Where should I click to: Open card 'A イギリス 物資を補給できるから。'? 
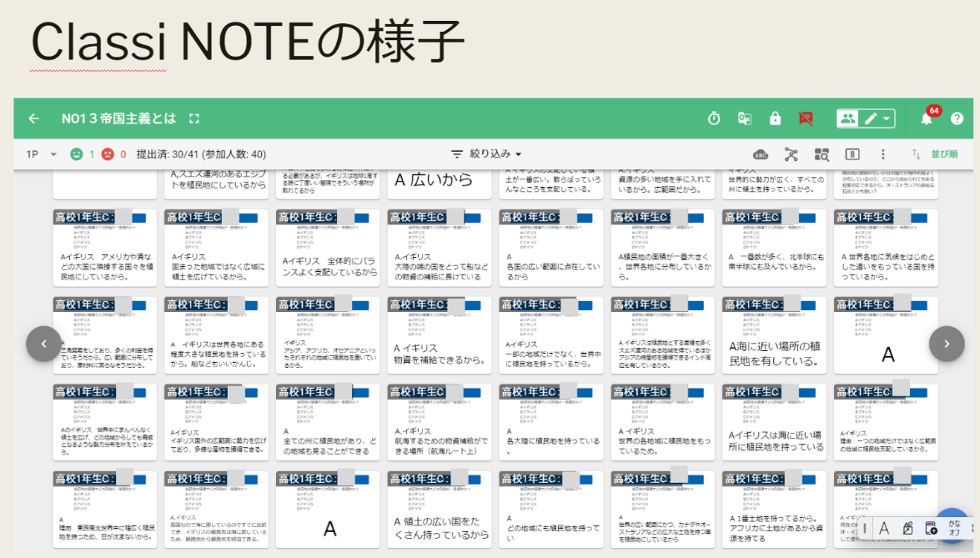pos(440,335)
